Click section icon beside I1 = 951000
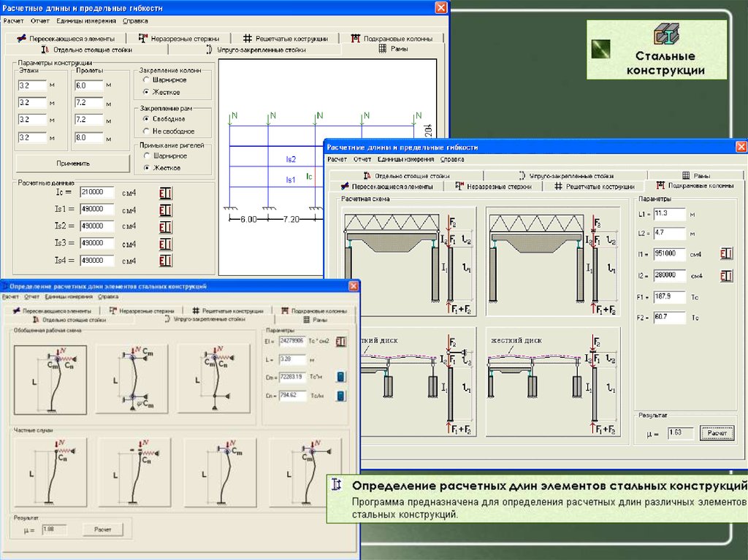The image size is (748, 560). pyautogui.click(x=726, y=254)
